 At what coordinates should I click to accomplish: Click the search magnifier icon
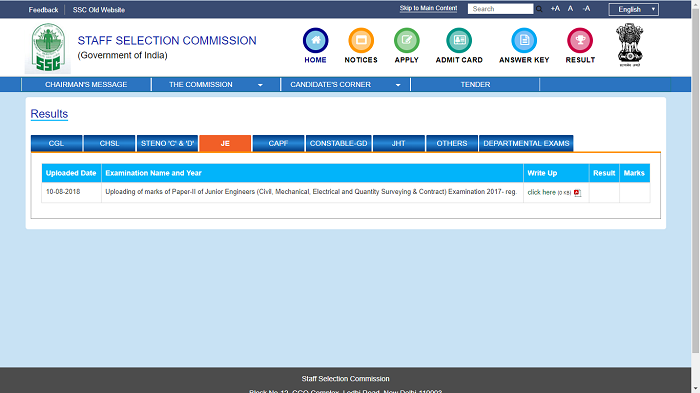539,9
